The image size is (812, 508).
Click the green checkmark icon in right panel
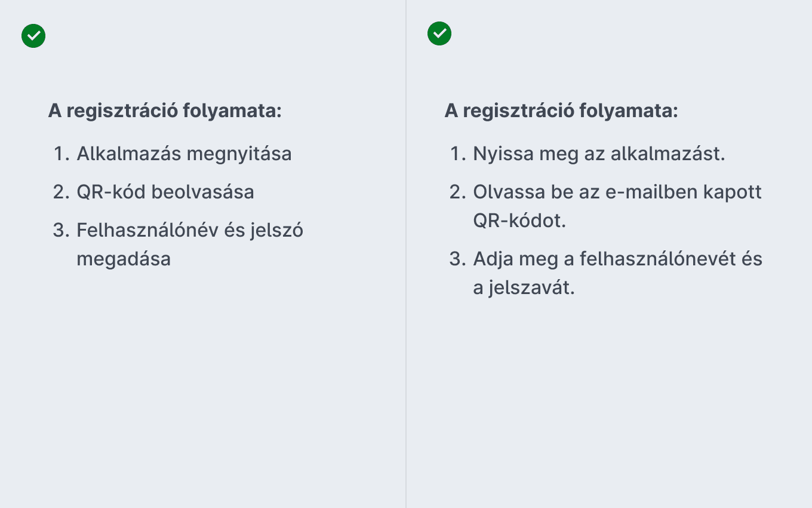tap(439, 33)
